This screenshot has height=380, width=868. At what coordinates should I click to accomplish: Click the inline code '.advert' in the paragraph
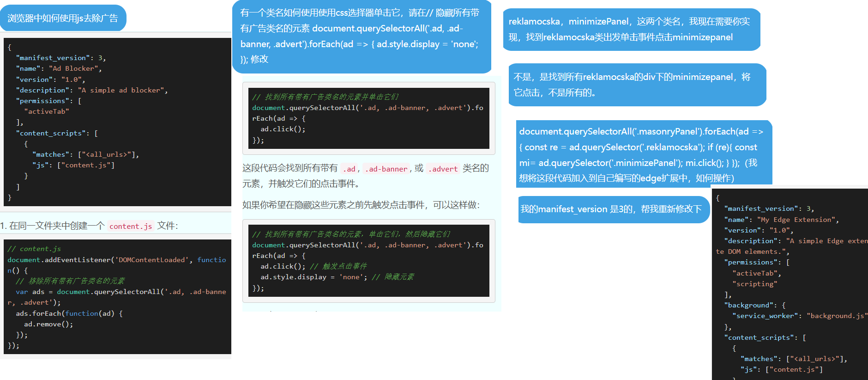click(443, 169)
